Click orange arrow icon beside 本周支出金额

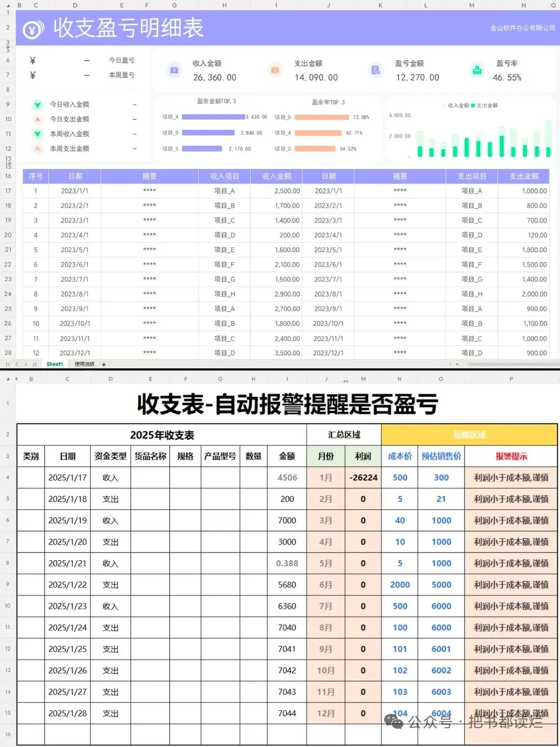point(37,148)
